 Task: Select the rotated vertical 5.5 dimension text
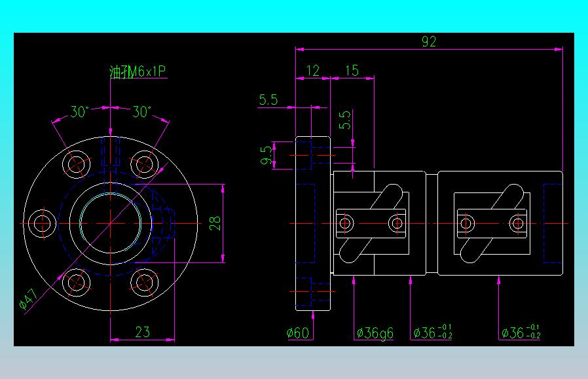pos(345,120)
